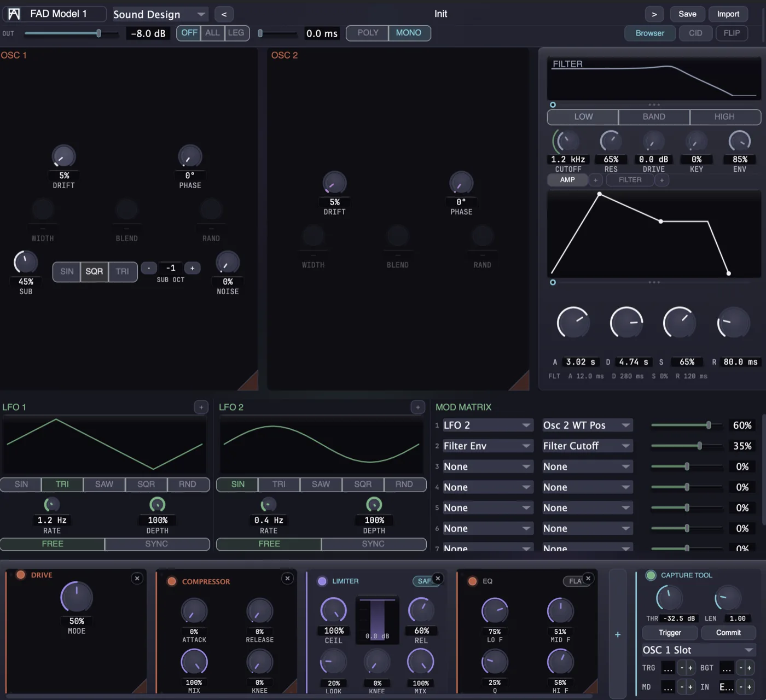The image size is (766, 700).
Task: Increase sub octave with plus button
Action: (192, 268)
